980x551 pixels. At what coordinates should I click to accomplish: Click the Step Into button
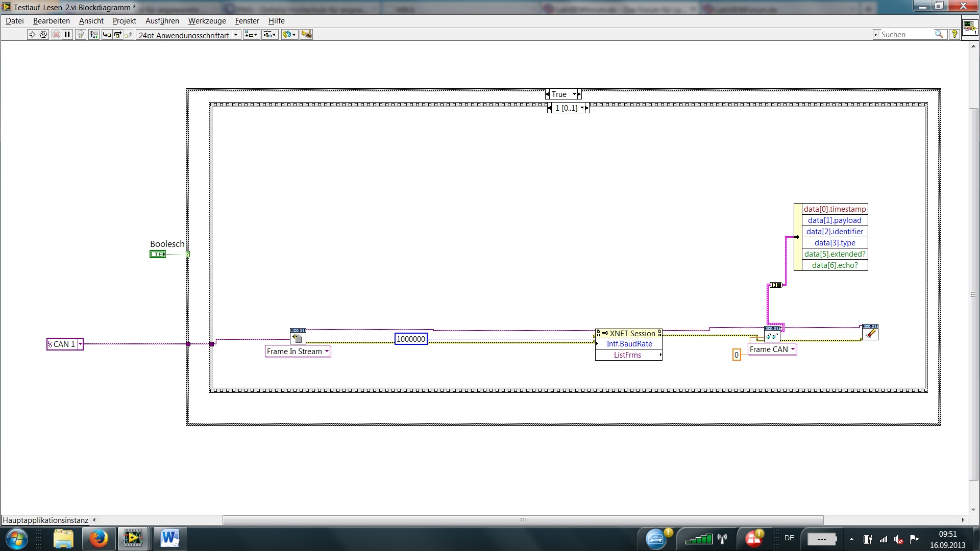pyautogui.click(x=107, y=35)
